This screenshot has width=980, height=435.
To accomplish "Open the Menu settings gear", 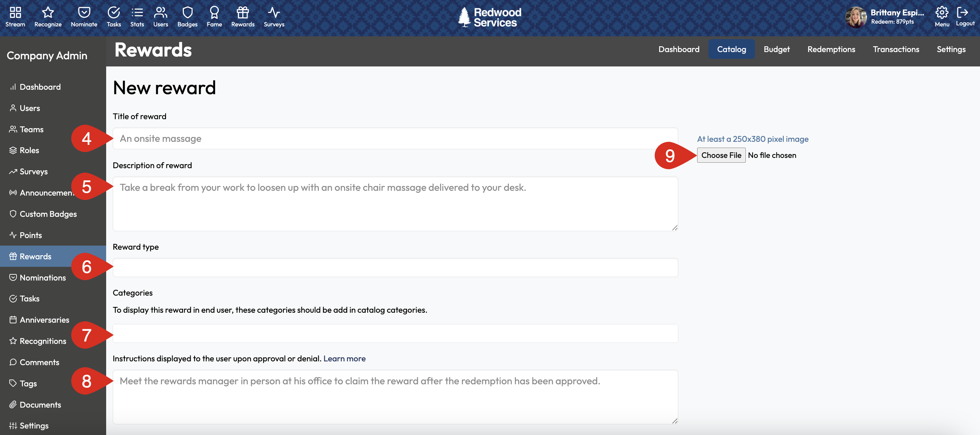I will pos(942,16).
